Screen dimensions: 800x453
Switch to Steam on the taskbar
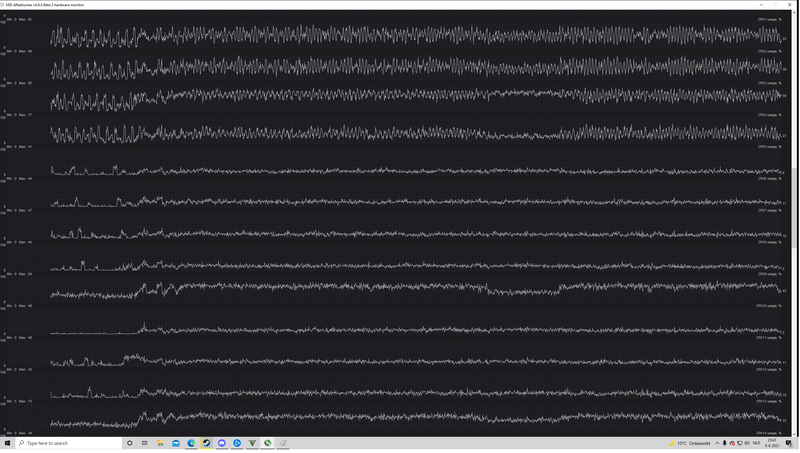point(206,443)
